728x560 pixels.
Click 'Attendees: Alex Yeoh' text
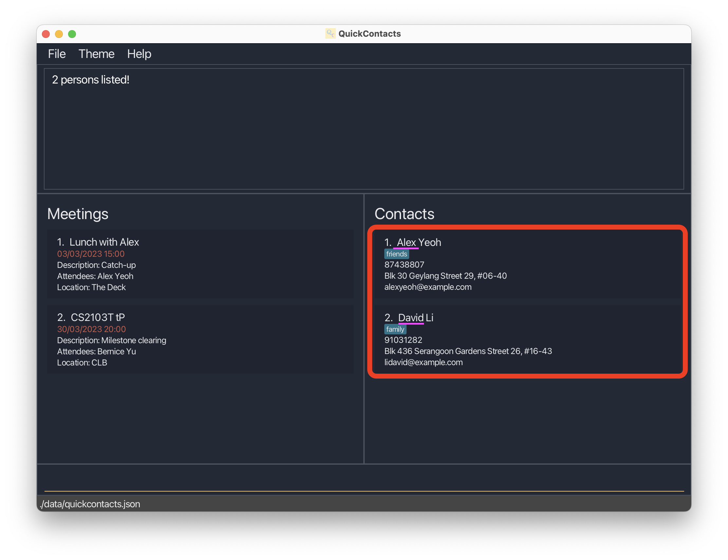[x=95, y=276]
